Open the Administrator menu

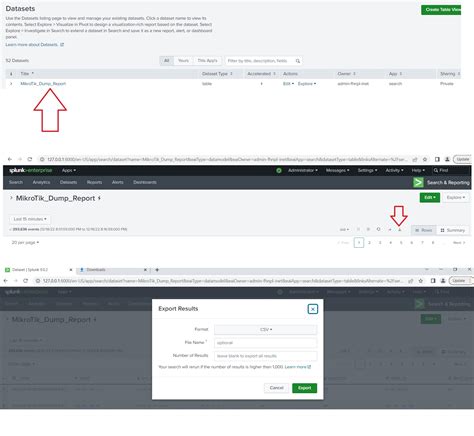pos(303,170)
